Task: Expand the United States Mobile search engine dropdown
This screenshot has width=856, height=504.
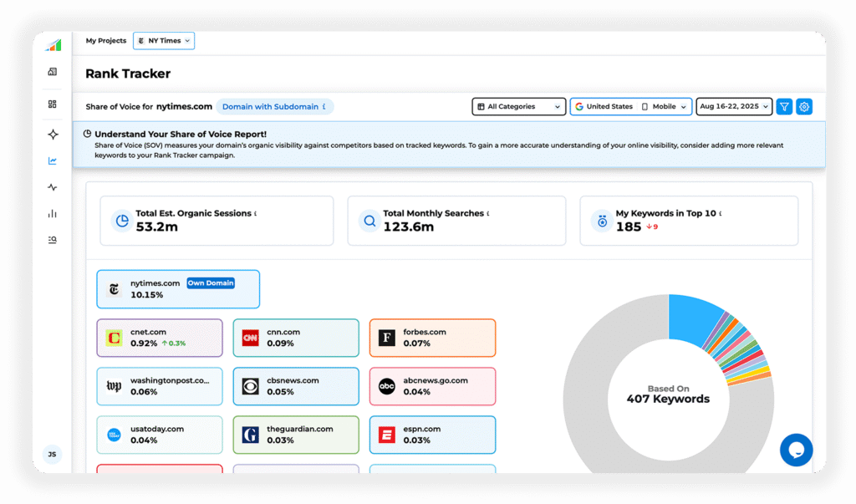Action: click(x=631, y=107)
